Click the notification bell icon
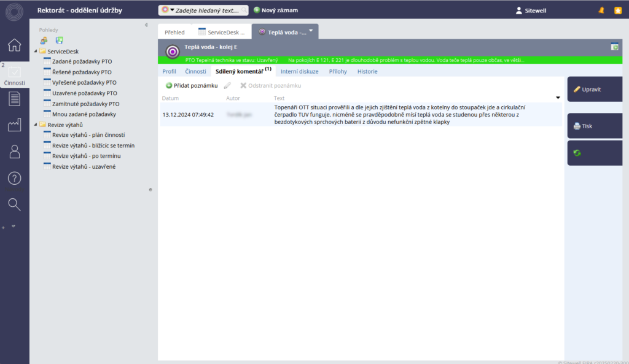This screenshot has height=364, width=629. pyautogui.click(x=601, y=10)
